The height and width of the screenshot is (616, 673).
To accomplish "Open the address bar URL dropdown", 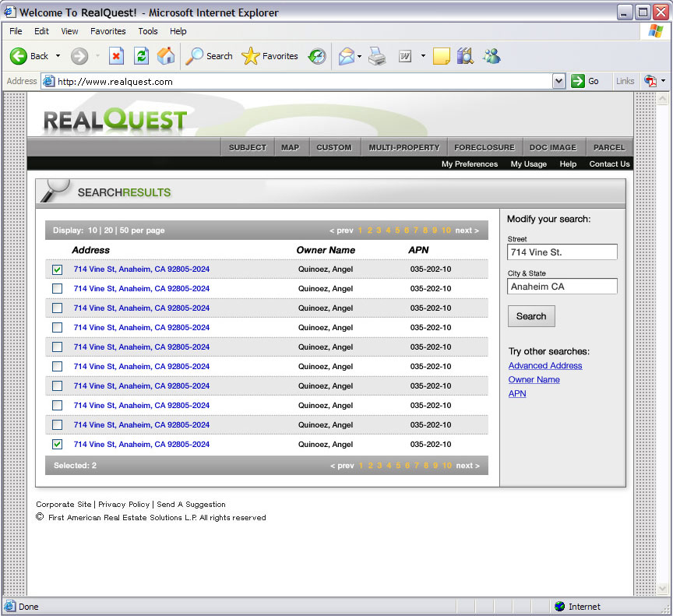I will (x=558, y=81).
